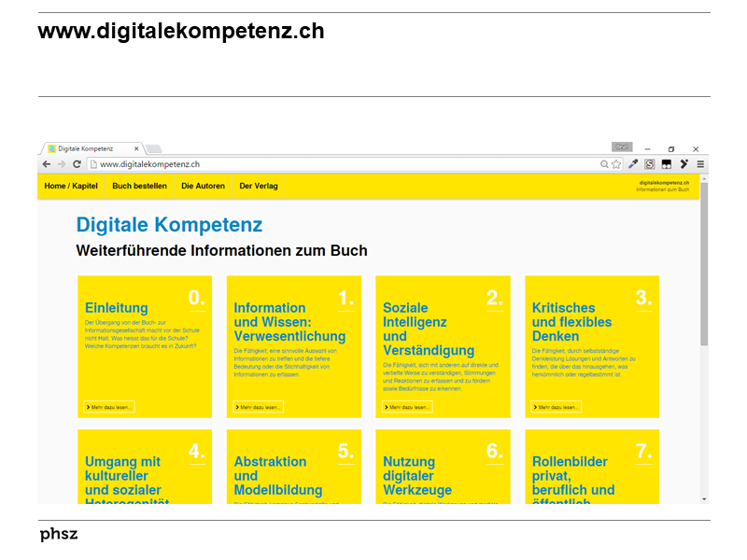Viewport: 747px width, 560px height.
Task: Open the Chrome hamburger menu
Action: 699,163
